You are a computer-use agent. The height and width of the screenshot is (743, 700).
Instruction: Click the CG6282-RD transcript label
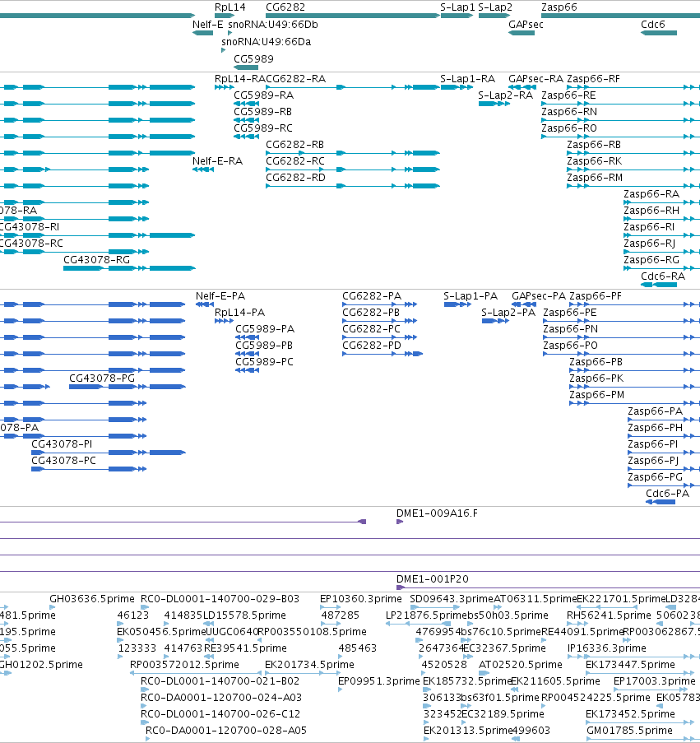coord(295,177)
